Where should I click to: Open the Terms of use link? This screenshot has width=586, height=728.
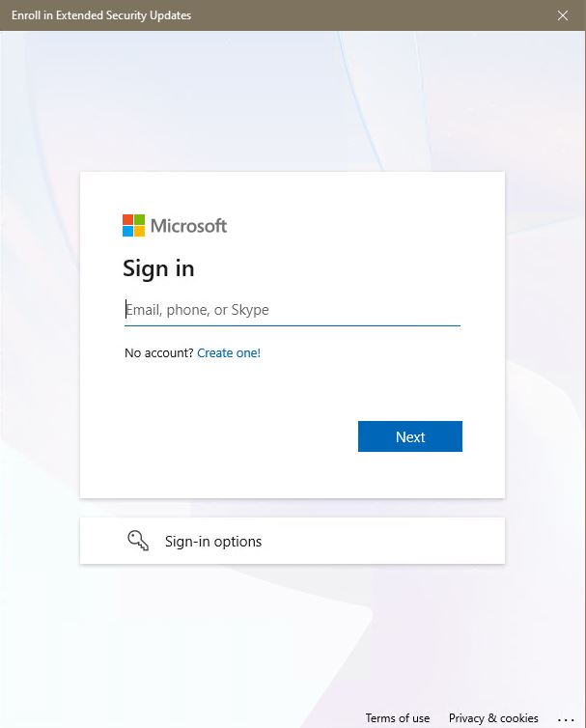(398, 718)
